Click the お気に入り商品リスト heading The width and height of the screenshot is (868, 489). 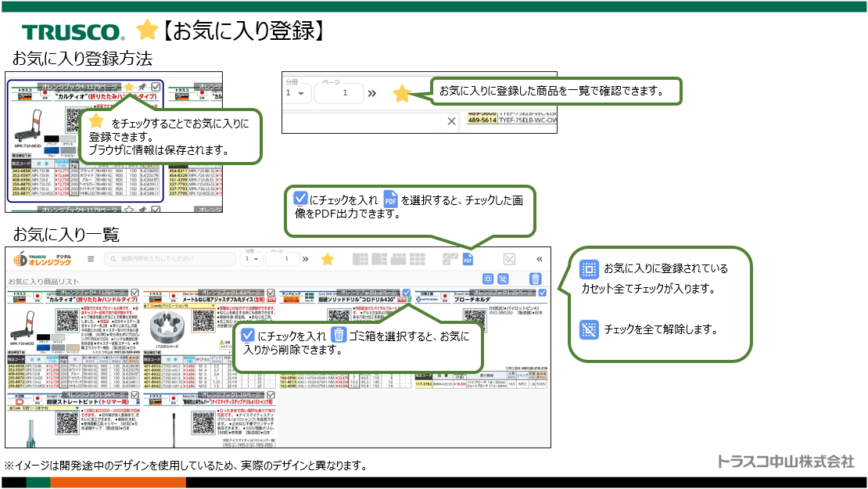pyautogui.click(x=43, y=282)
